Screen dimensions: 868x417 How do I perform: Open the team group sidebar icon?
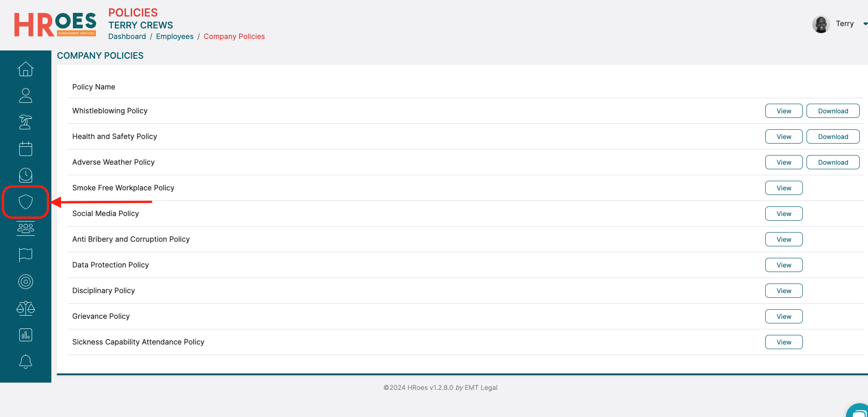click(26, 228)
